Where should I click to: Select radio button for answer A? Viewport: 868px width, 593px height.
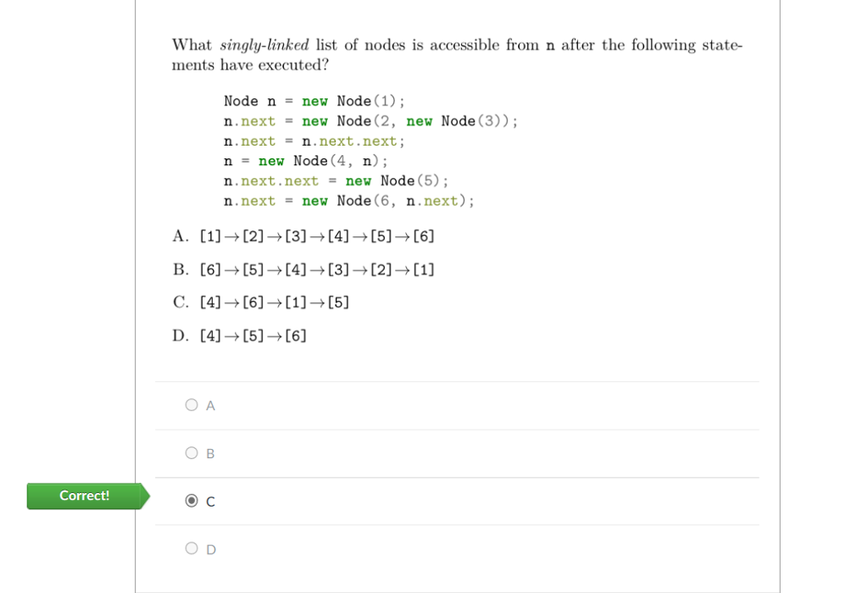(192, 405)
